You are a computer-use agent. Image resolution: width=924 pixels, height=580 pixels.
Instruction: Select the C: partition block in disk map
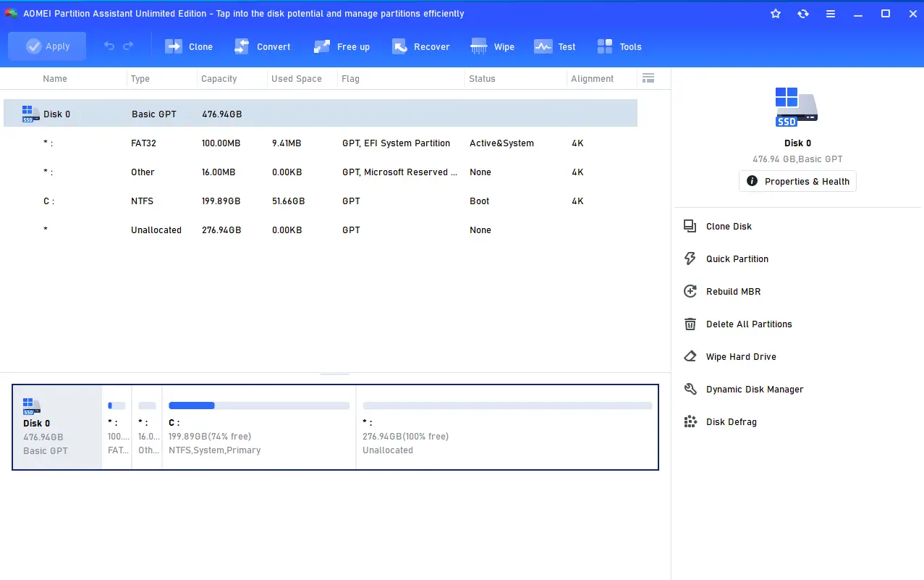pos(259,427)
